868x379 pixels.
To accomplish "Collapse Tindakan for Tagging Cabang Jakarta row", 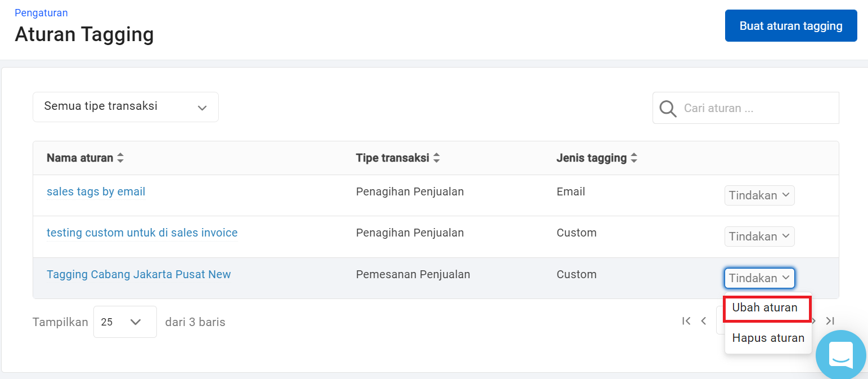I will [759, 278].
